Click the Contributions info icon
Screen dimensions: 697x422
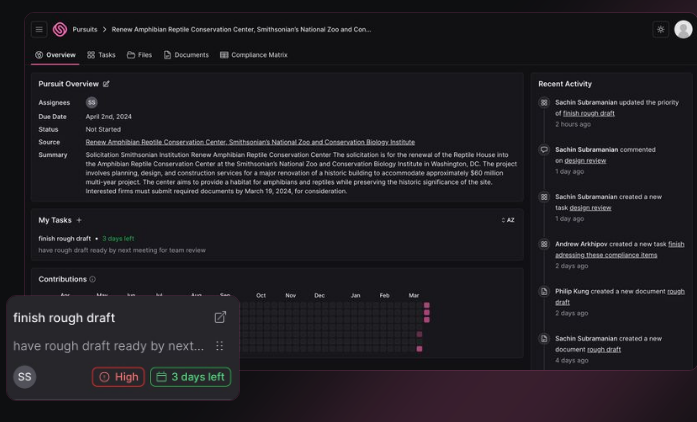pyautogui.click(x=93, y=279)
